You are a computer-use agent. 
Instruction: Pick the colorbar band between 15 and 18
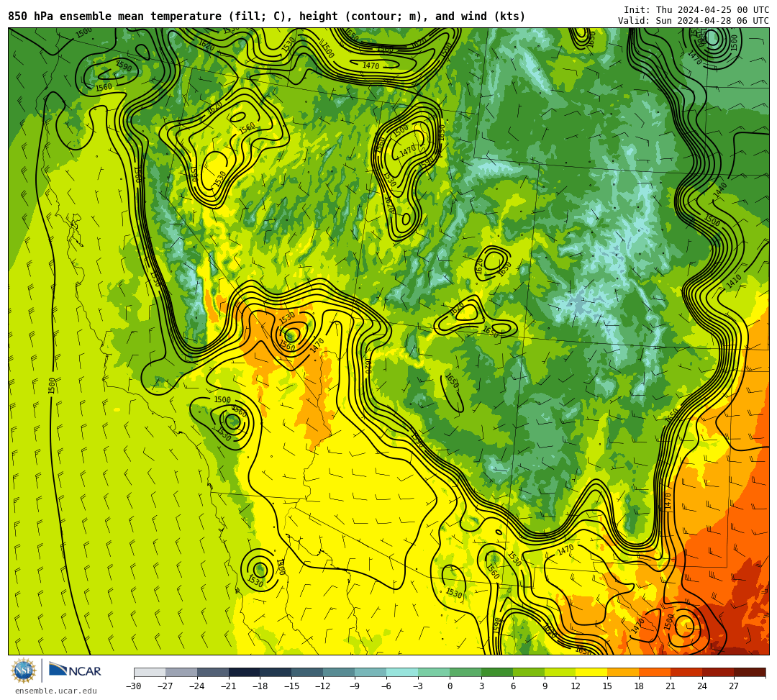pyautogui.click(x=623, y=672)
